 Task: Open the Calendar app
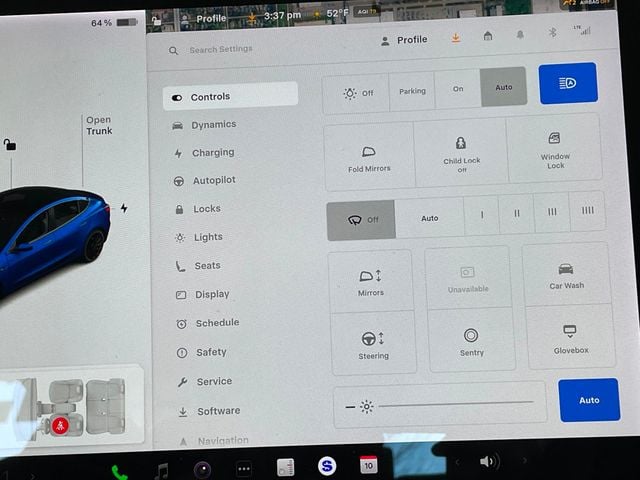point(368,465)
